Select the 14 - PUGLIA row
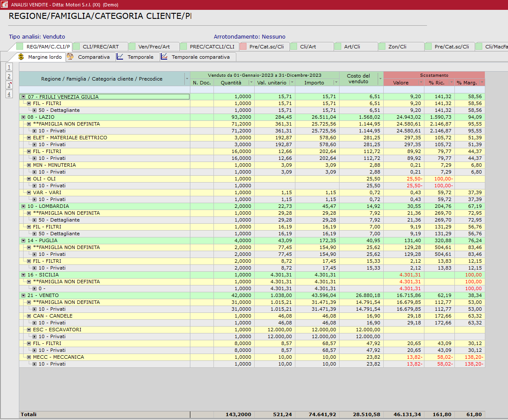508x420 pixels. click(x=42, y=240)
